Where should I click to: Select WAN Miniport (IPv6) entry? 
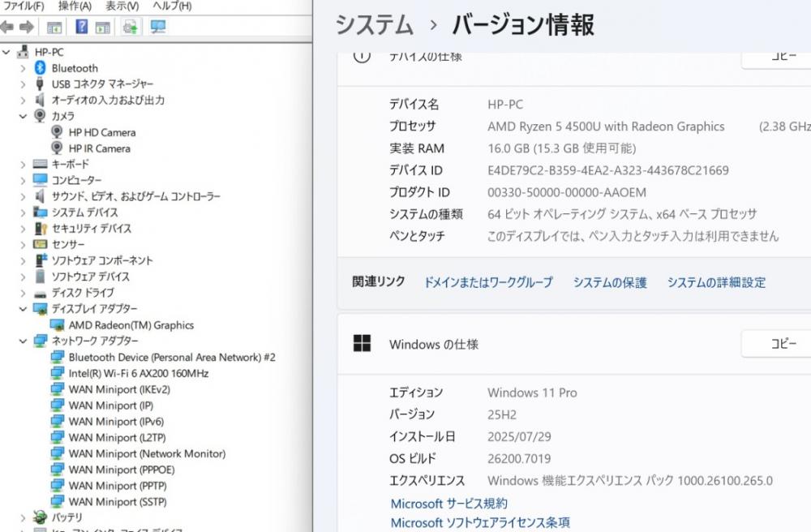tap(116, 422)
